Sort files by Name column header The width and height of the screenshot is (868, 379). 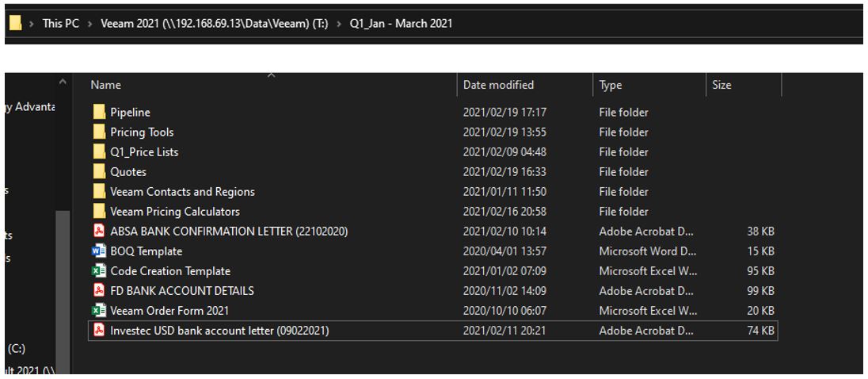point(106,85)
